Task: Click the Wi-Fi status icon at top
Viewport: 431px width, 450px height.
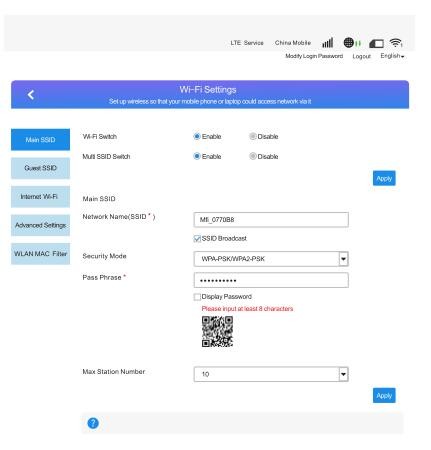Action: click(x=396, y=42)
